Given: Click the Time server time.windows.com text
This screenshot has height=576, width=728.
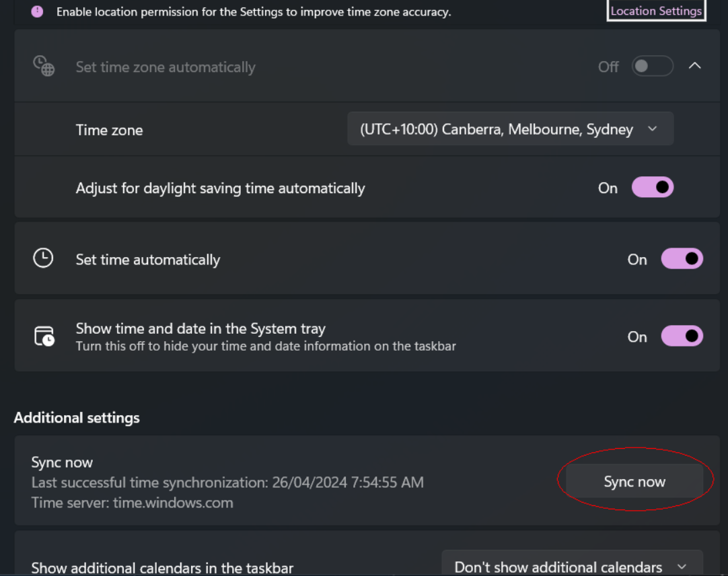Looking at the screenshot, I should point(132,503).
